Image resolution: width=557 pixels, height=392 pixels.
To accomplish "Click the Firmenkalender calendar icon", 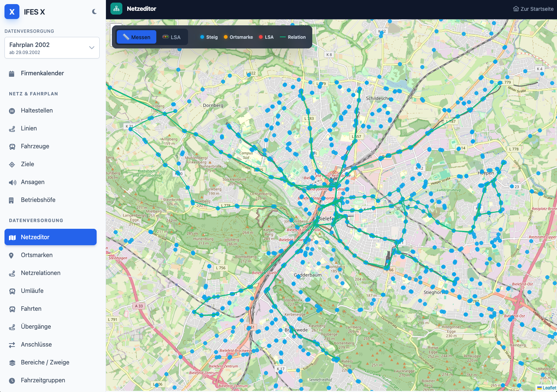I will coord(12,73).
